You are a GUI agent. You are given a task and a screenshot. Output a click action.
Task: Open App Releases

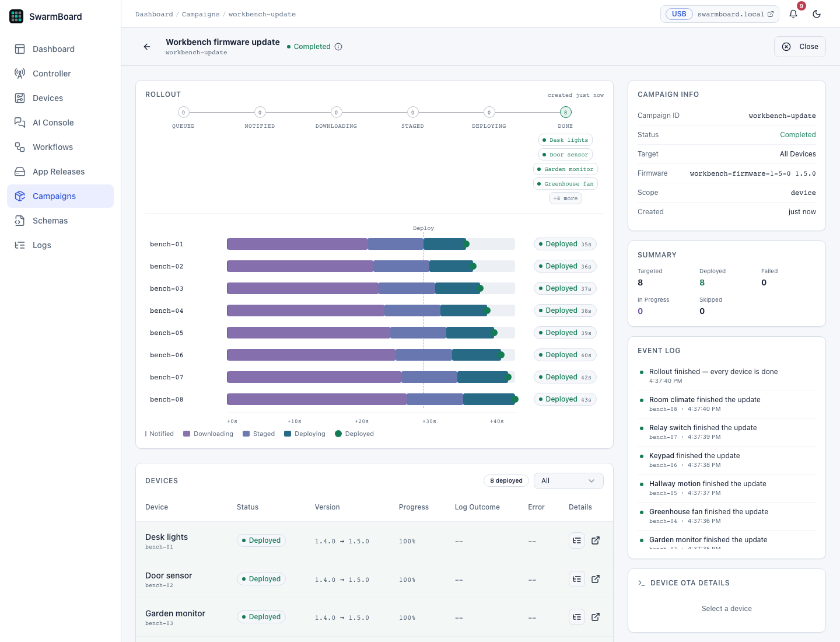60,172
